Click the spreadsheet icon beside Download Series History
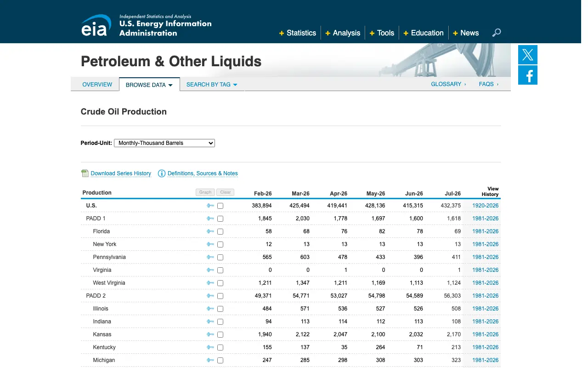588x368 pixels. (x=85, y=173)
